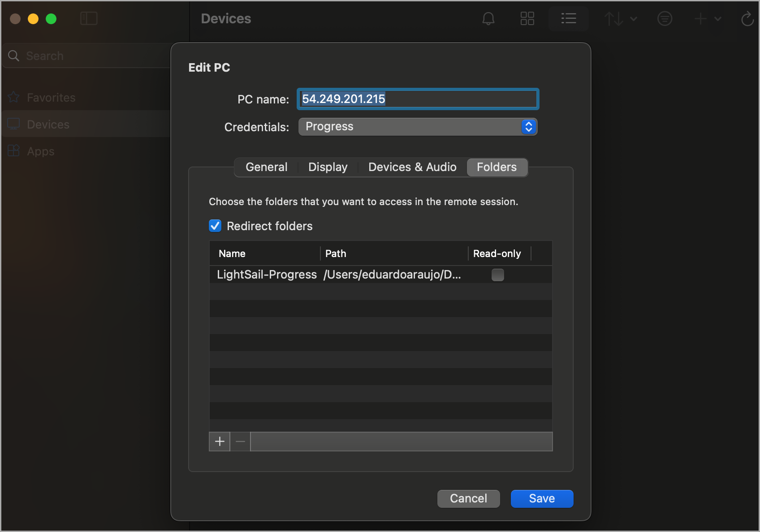Click the Apps icon in sidebar
760x532 pixels.
coord(14,151)
